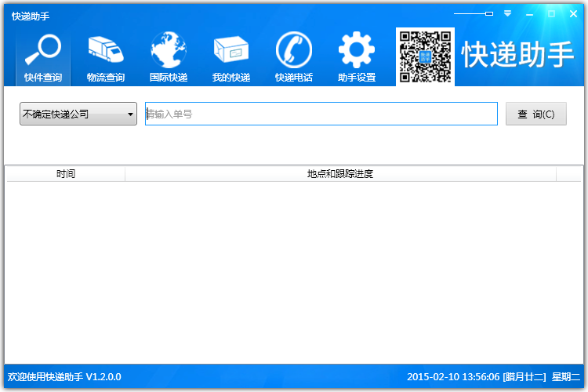
Task: Close the 快递助手 window
Action: pyautogui.click(x=573, y=14)
